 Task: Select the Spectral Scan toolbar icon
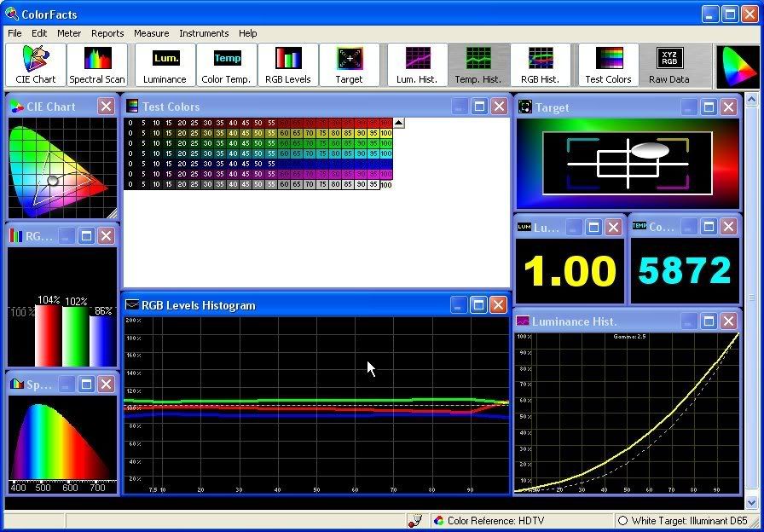(97, 65)
